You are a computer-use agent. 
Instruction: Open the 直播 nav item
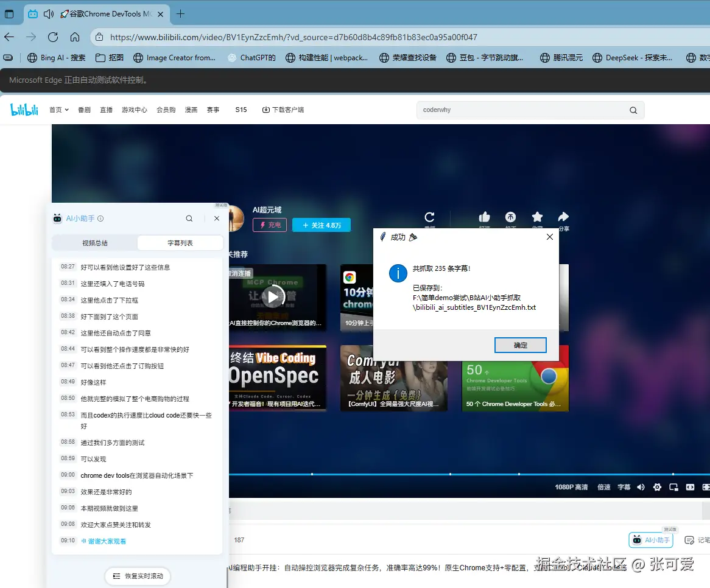(x=107, y=110)
